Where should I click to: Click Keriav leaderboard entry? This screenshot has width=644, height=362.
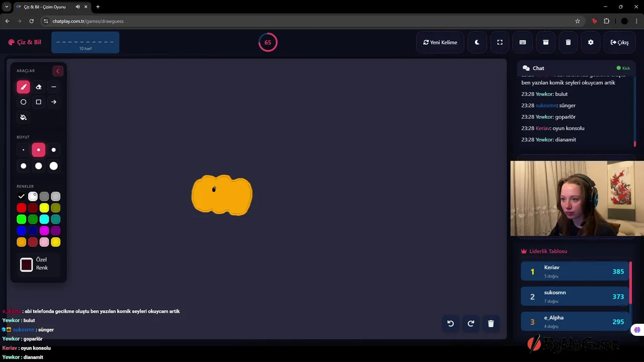(575, 271)
